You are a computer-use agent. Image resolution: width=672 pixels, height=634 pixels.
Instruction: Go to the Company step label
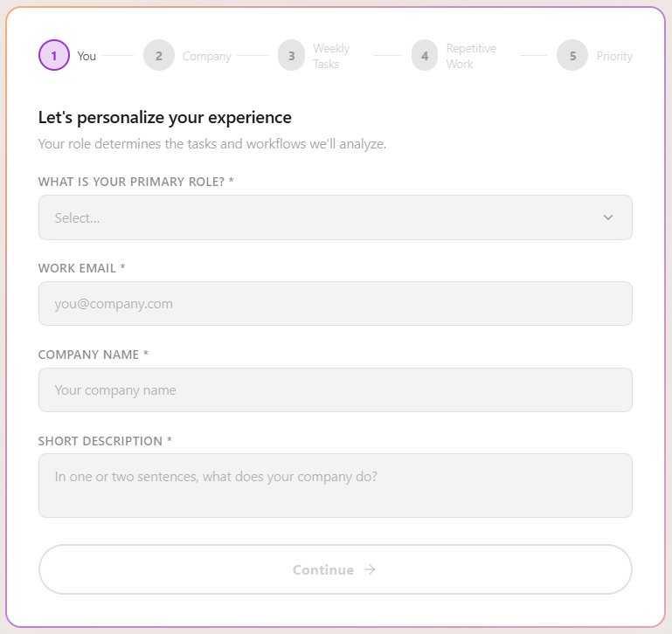(207, 56)
